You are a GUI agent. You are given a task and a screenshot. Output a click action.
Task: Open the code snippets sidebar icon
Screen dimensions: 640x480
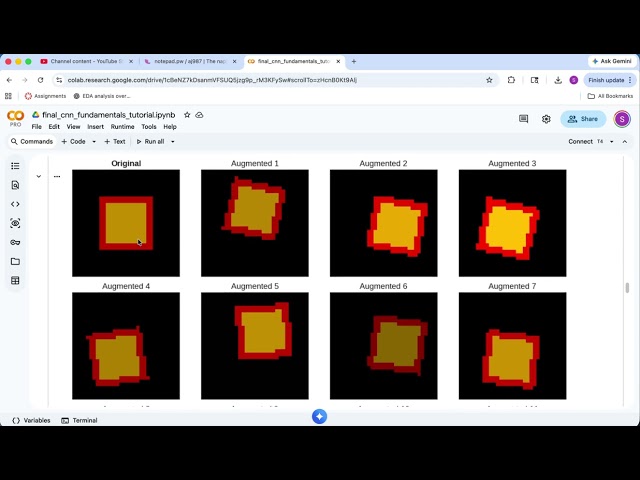tap(15, 204)
